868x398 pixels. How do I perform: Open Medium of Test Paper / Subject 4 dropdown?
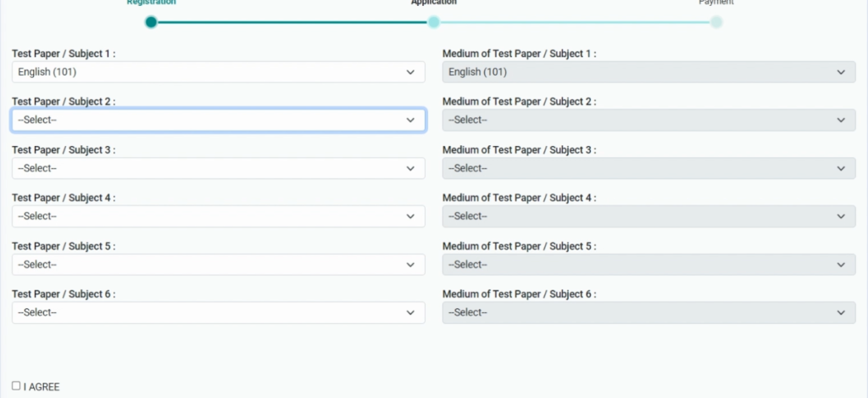click(648, 216)
